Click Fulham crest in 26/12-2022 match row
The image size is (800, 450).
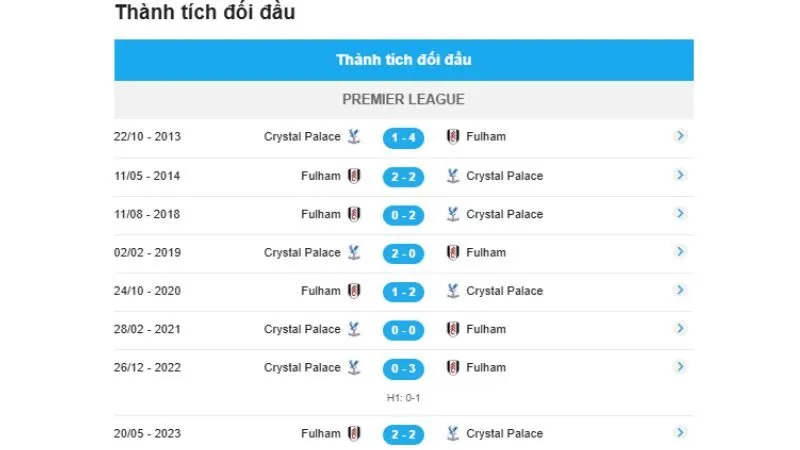click(454, 368)
